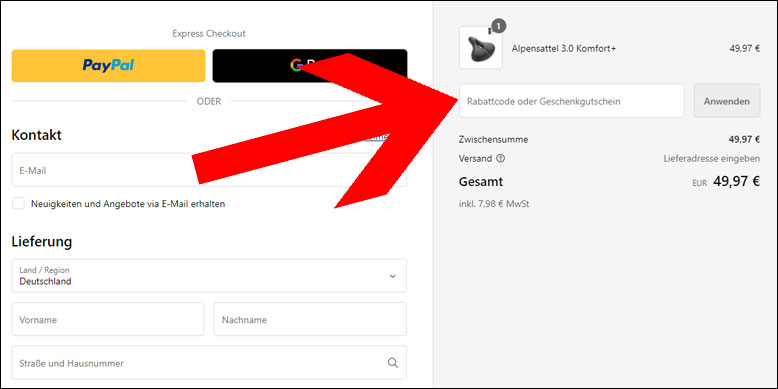
Task: Click the EUR currency label
Action: point(700,183)
